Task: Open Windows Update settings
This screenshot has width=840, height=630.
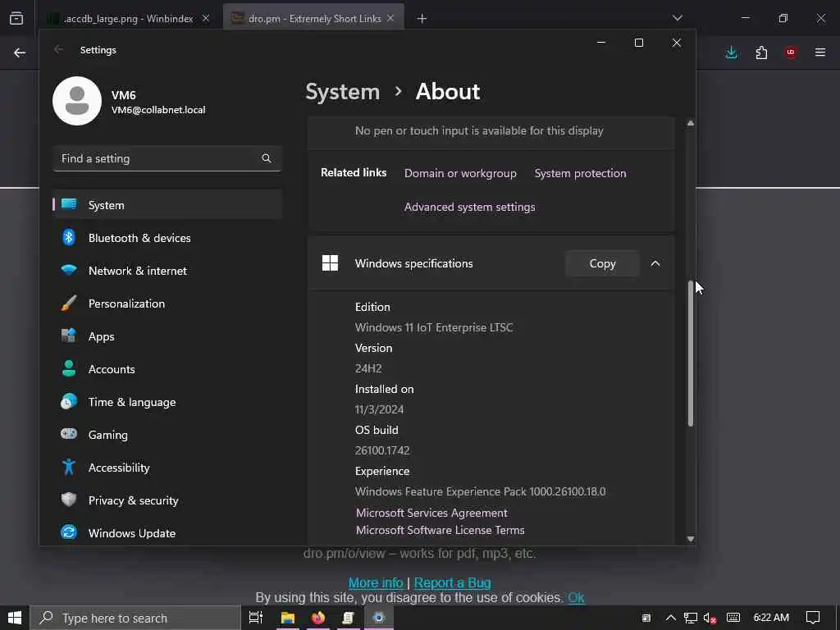Action: (x=167, y=533)
